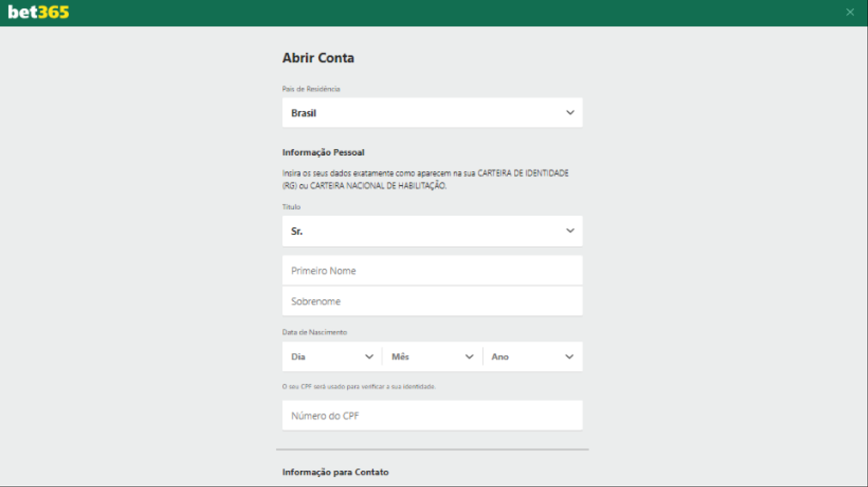Click the bet365 logo

[x=38, y=12]
